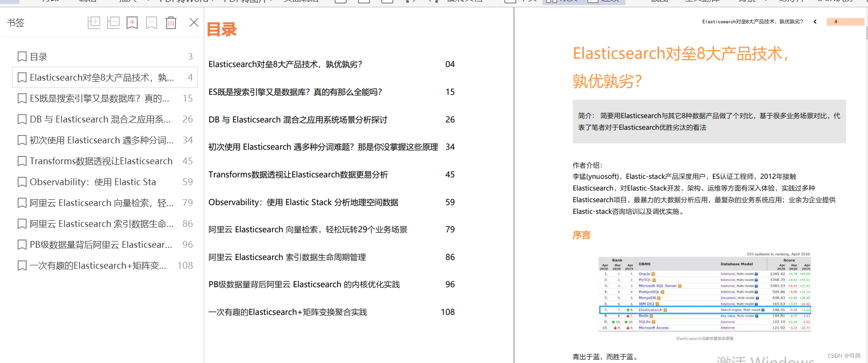Viewport: 868px width, 363px height.
Task: Click the orange 序言 heading
Action: pyautogui.click(x=582, y=235)
